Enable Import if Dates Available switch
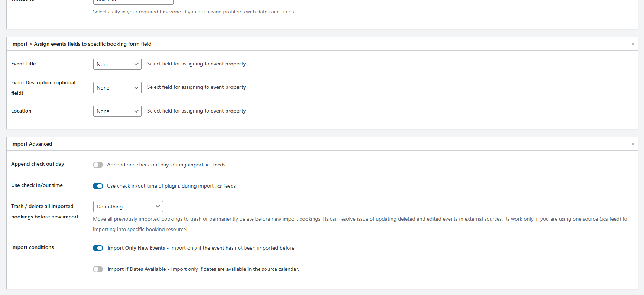 pyautogui.click(x=98, y=269)
